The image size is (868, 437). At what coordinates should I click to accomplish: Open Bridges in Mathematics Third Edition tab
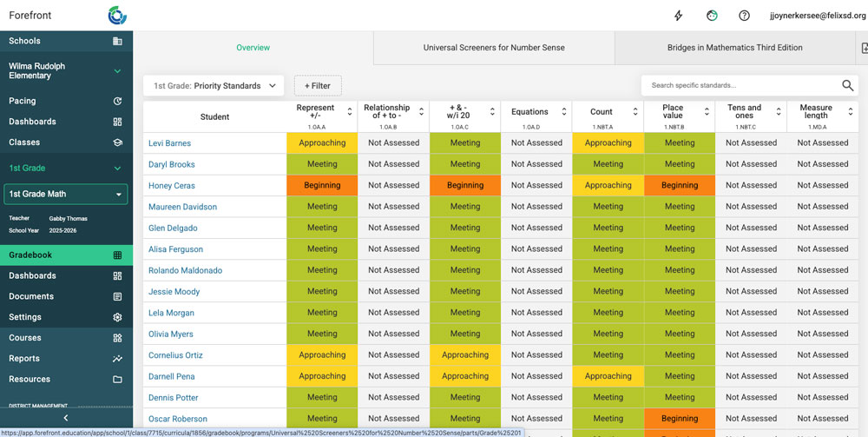coord(734,48)
